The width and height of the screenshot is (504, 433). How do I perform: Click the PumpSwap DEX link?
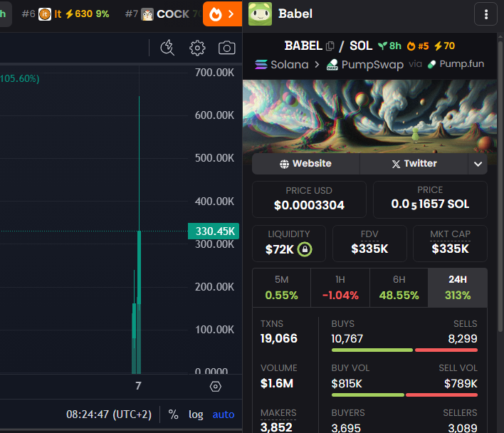[x=364, y=65]
